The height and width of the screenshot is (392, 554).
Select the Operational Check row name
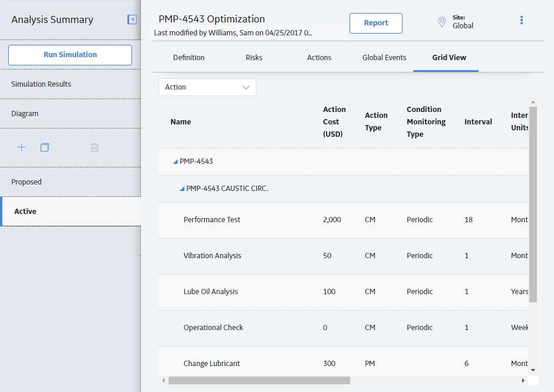pos(213,328)
